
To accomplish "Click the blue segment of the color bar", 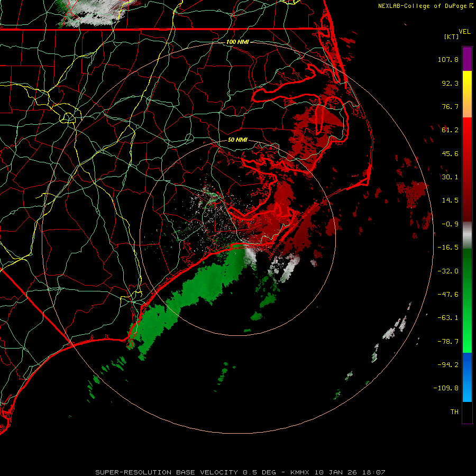I will pos(467,377).
